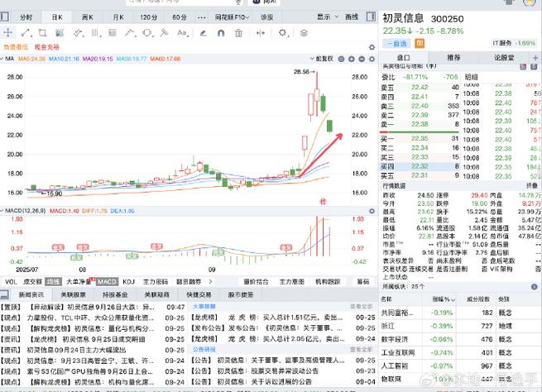Collapse the MA indicator chevron
Viewport: 542px width, 392px height.
2,59
